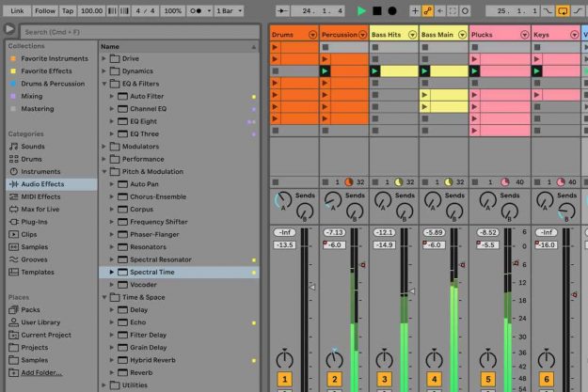The image size is (588, 392).
Task: Open the Sounds category
Action: tap(33, 147)
